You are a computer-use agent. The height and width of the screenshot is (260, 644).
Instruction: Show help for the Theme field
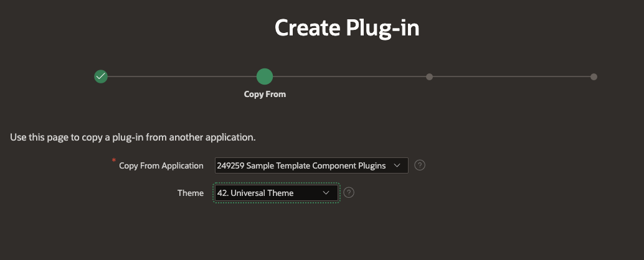coord(349,193)
